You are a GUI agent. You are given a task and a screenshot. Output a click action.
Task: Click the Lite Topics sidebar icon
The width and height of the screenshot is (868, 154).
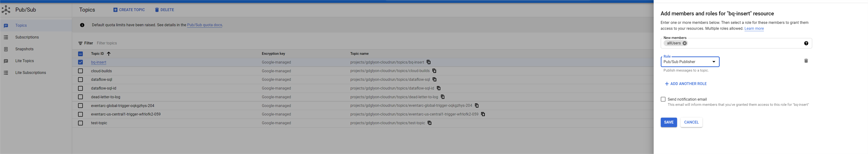tap(6, 61)
